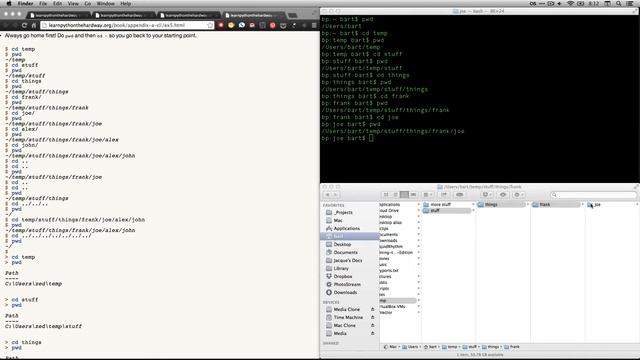Switch Finder to Cover Flow view
The image size is (640, 360).
(x=413, y=195)
